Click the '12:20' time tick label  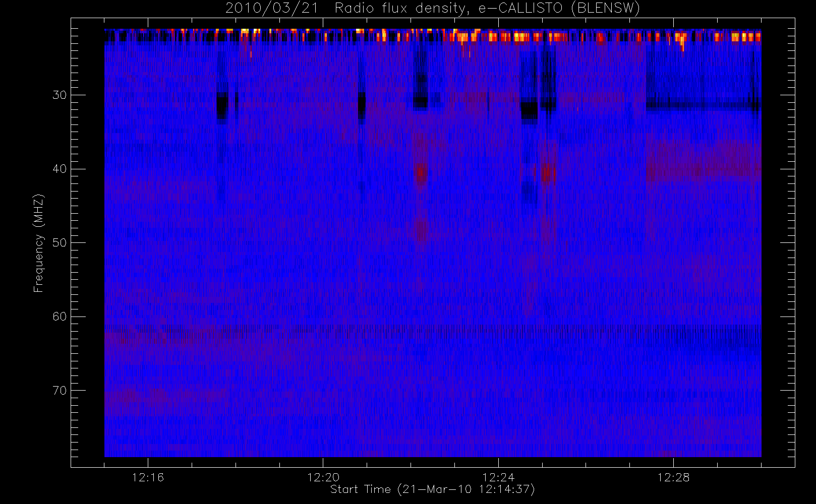point(323,477)
